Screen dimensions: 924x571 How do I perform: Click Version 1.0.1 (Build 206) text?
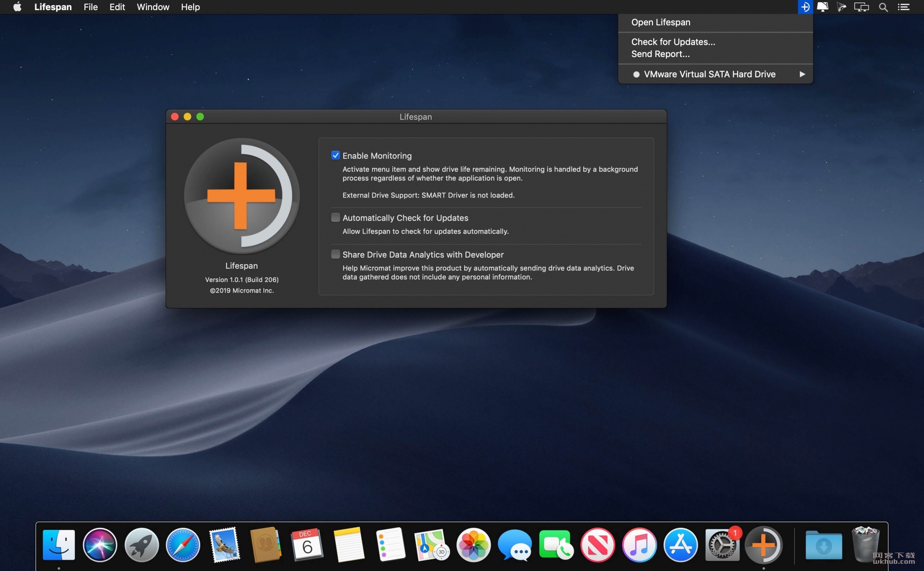pyautogui.click(x=242, y=280)
